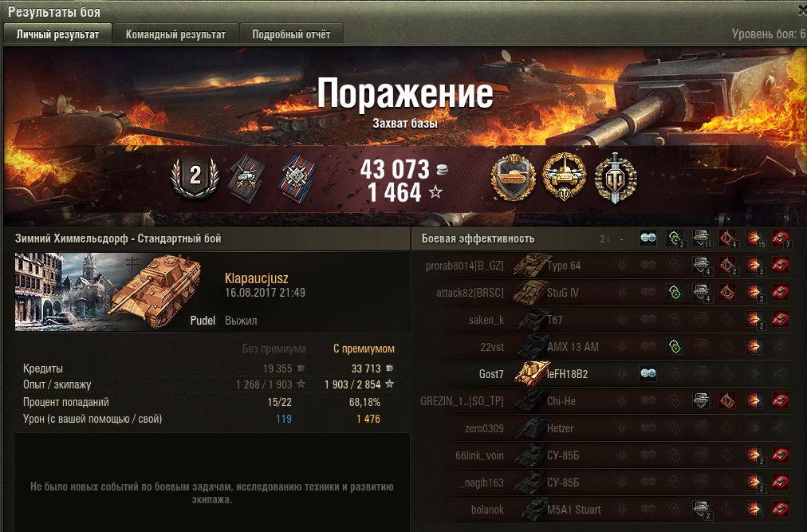Click the Gost7 leFH18B2 stun icon
The height and width of the screenshot is (532, 807).
648,374
